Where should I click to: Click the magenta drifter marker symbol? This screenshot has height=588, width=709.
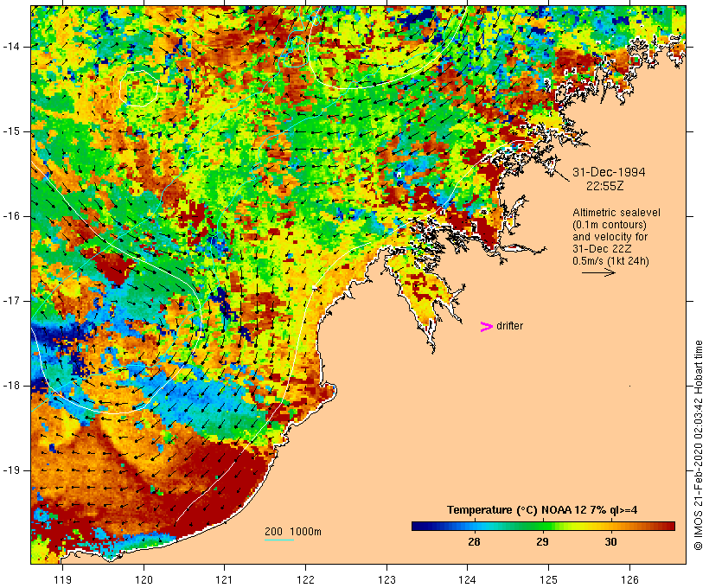486,327
